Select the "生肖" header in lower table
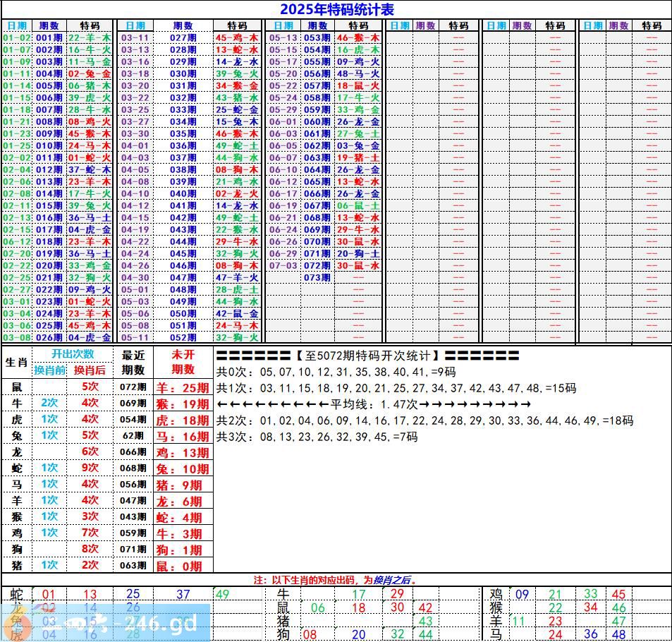The image size is (672, 642). (17, 363)
